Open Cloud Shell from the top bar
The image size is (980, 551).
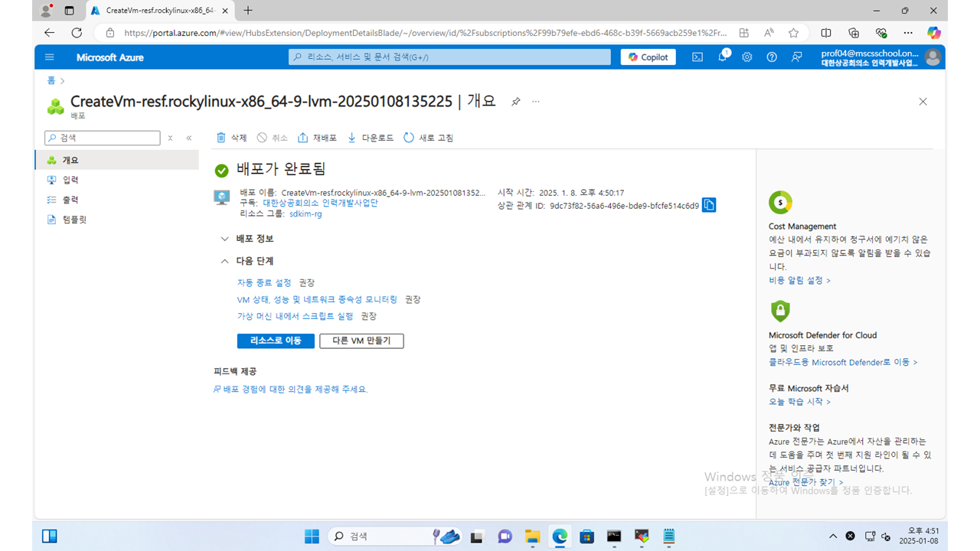tap(697, 57)
